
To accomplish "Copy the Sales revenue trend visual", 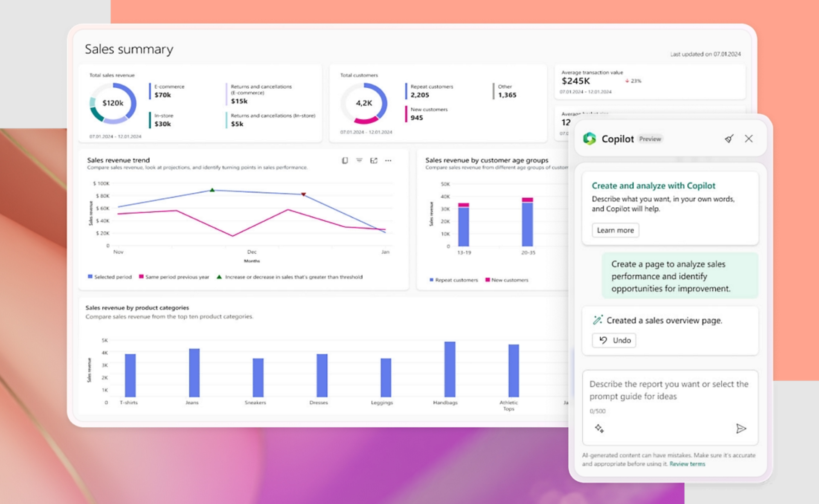I will point(345,161).
